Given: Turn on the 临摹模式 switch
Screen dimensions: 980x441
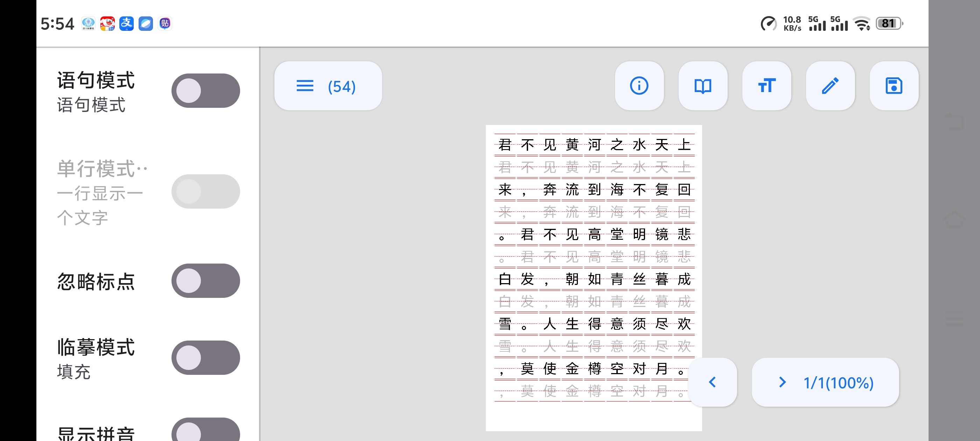Looking at the screenshot, I should pos(205,358).
